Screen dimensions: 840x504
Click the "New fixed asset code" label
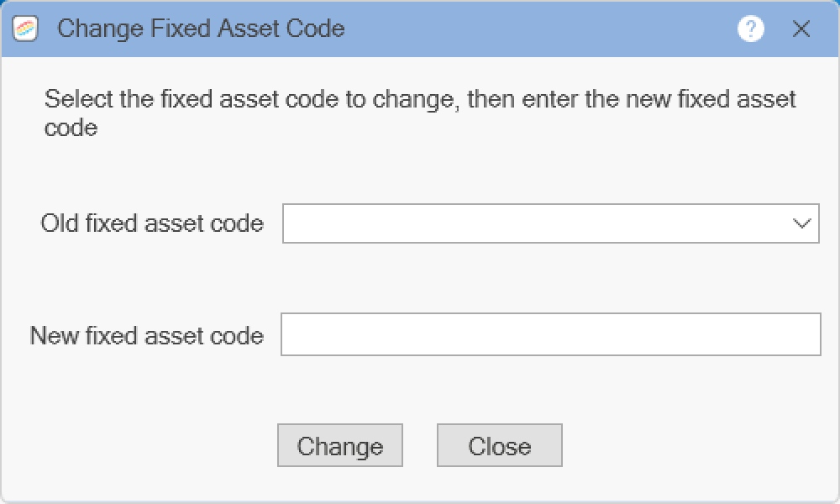(x=147, y=336)
